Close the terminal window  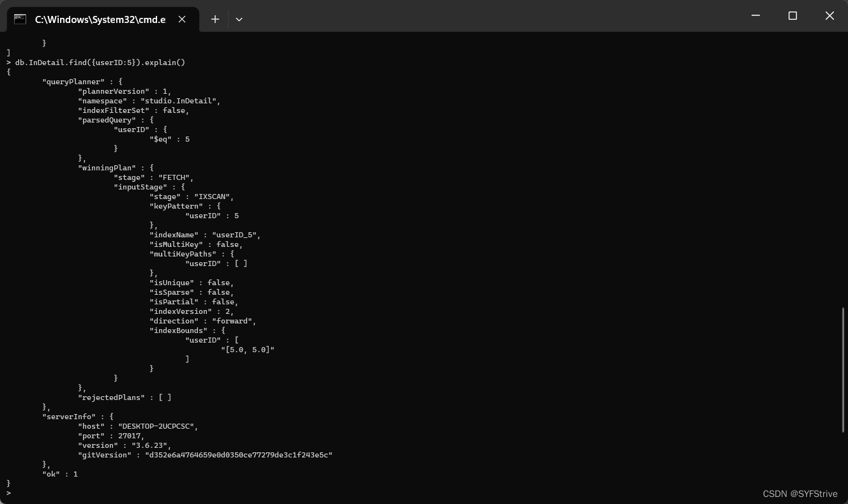point(829,16)
